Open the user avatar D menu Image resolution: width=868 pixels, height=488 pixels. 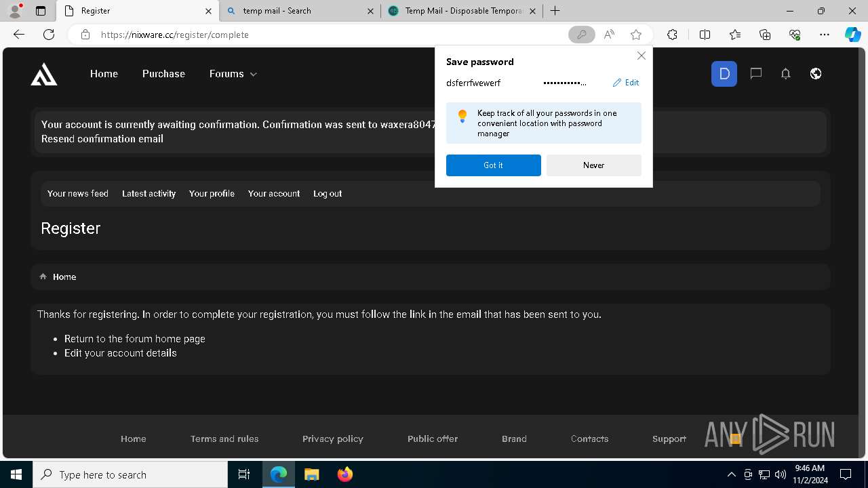coord(724,74)
